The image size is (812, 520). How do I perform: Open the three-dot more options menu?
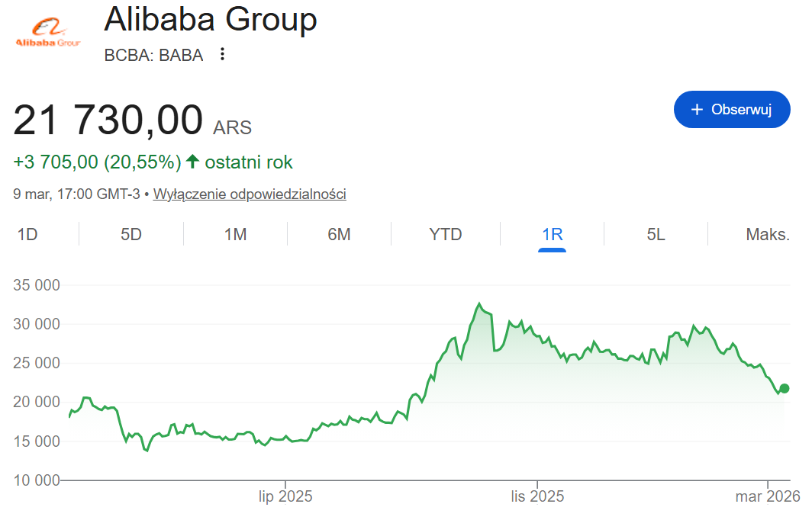coord(222,54)
